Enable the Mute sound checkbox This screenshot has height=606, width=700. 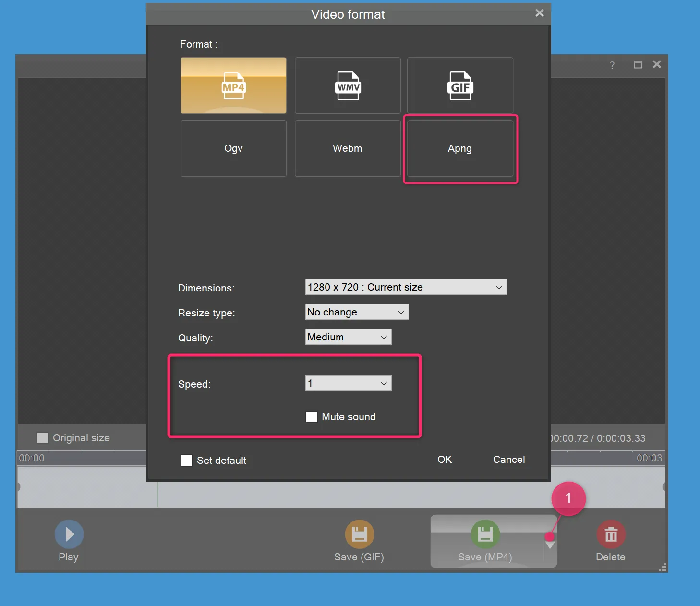pyautogui.click(x=311, y=416)
